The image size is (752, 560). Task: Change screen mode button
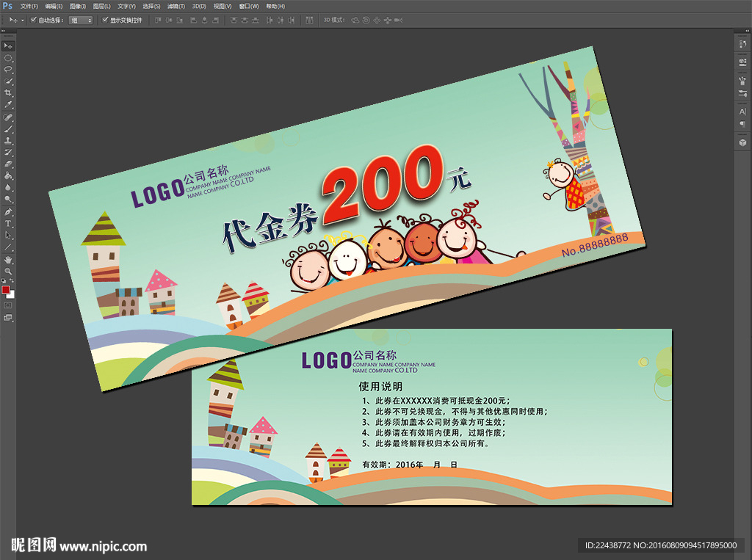click(x=8, y=317)
